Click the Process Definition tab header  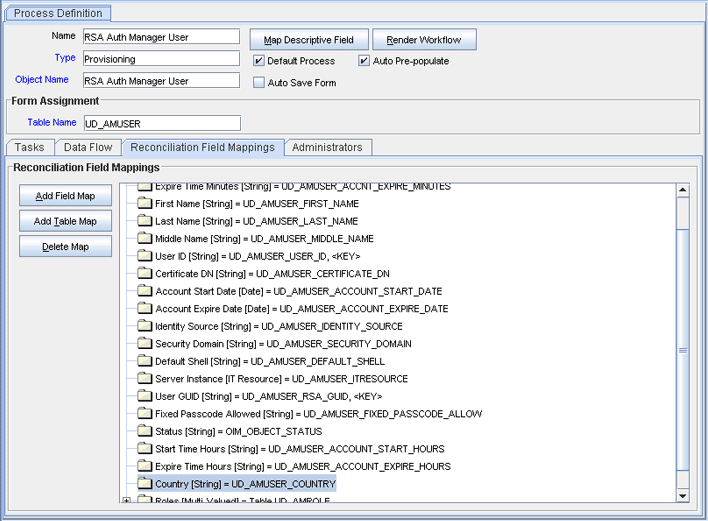[x=58, y=13]
